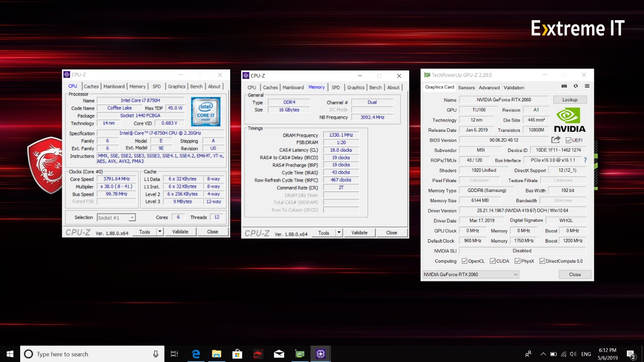Show hidden system tray icons
The width and height of the screenshot is (644, 362).
click(x=543, y=354)
